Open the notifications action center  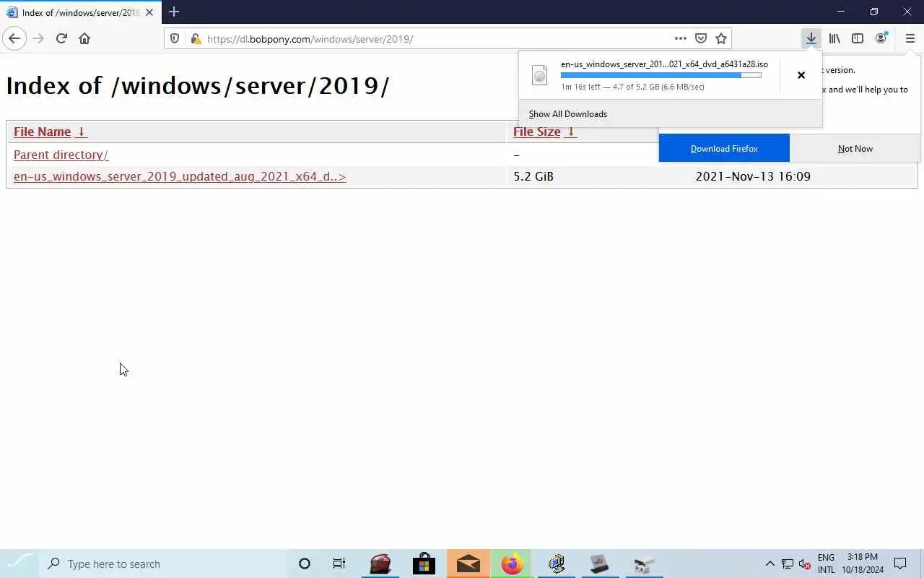900,564
